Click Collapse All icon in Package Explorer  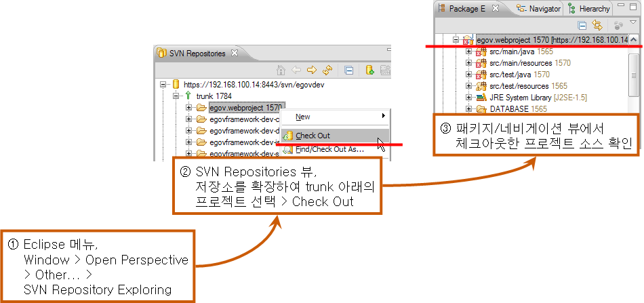582,24
